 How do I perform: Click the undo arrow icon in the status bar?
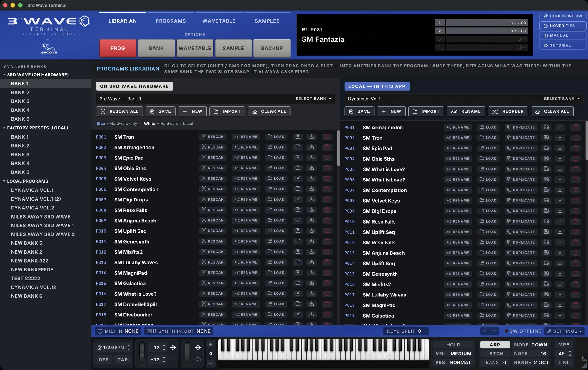[485, 331]
